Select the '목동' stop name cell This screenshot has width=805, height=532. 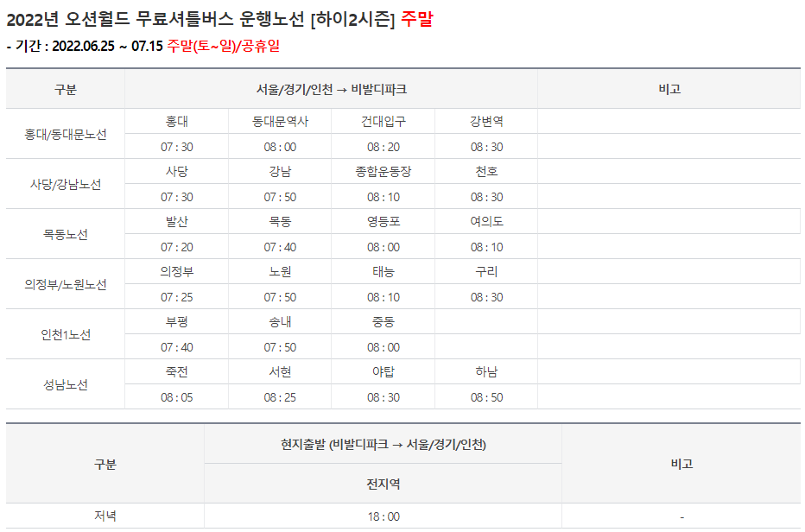(x=280, y=222)
